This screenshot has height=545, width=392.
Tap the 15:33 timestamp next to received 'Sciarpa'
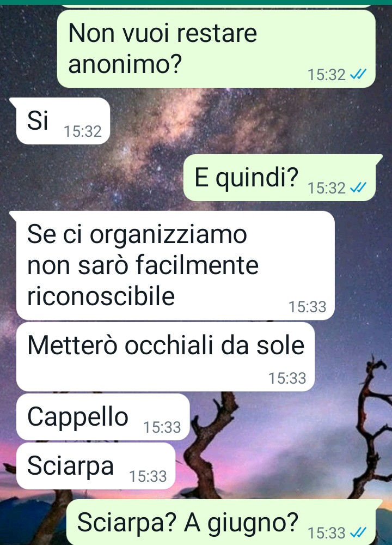(x=148, y=476)
